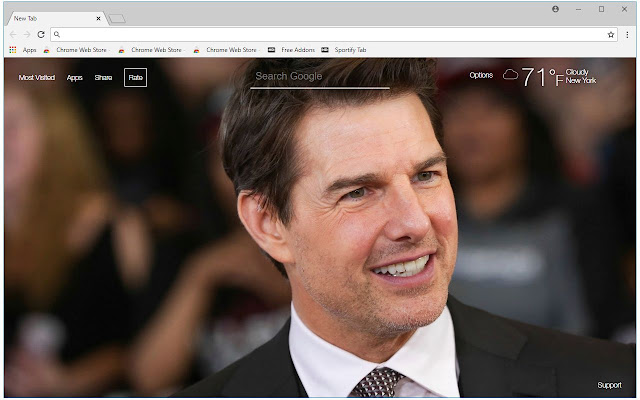Click the browser forward arrow
The image size is (640, 400).
click(27, 35)
